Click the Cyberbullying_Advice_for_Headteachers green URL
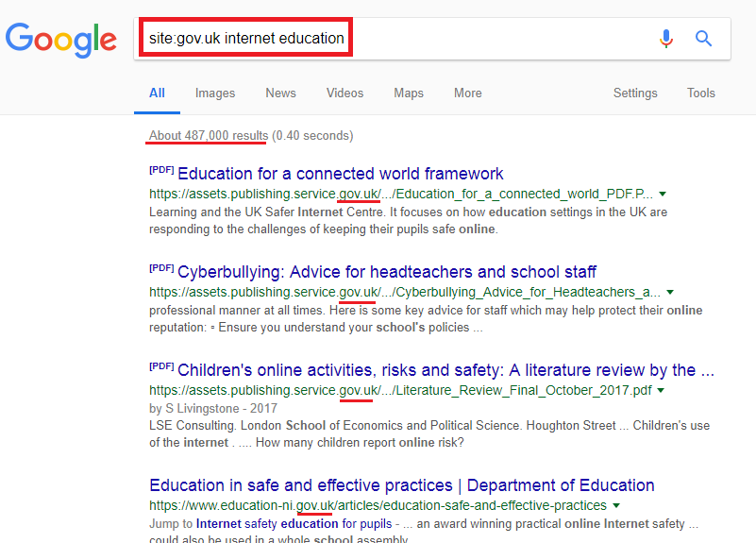Viewport: 756px width, 543px height. pyautogui.click(x=405, y=292)
